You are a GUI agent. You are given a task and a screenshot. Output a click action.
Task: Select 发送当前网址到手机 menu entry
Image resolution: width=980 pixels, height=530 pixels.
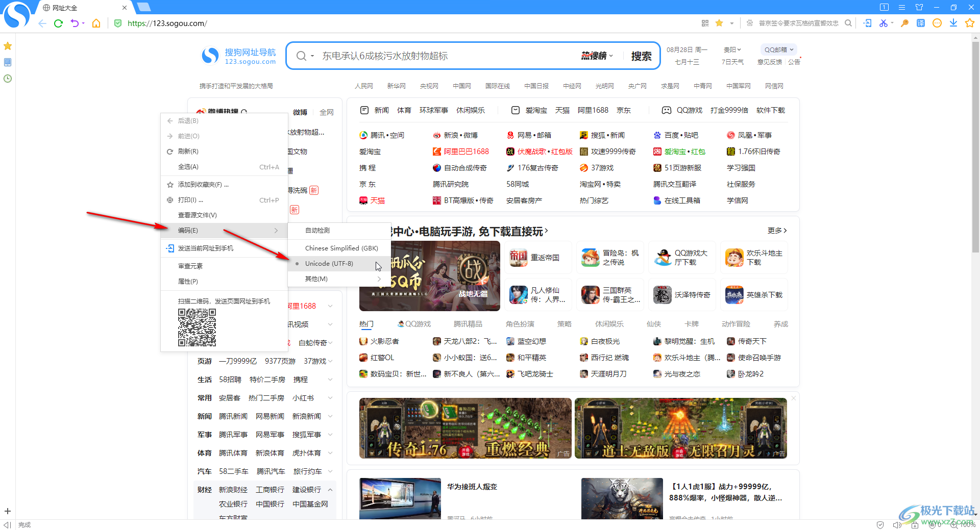tap(224, 248)
